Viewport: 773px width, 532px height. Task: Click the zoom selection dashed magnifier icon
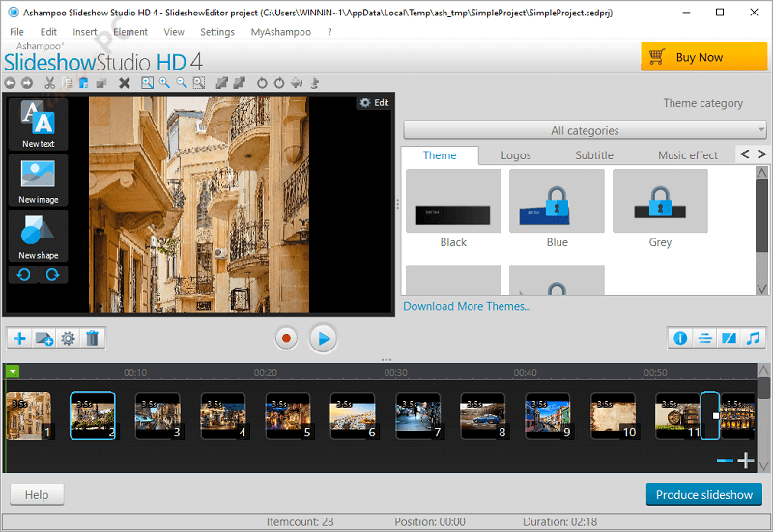click(199, 83)
